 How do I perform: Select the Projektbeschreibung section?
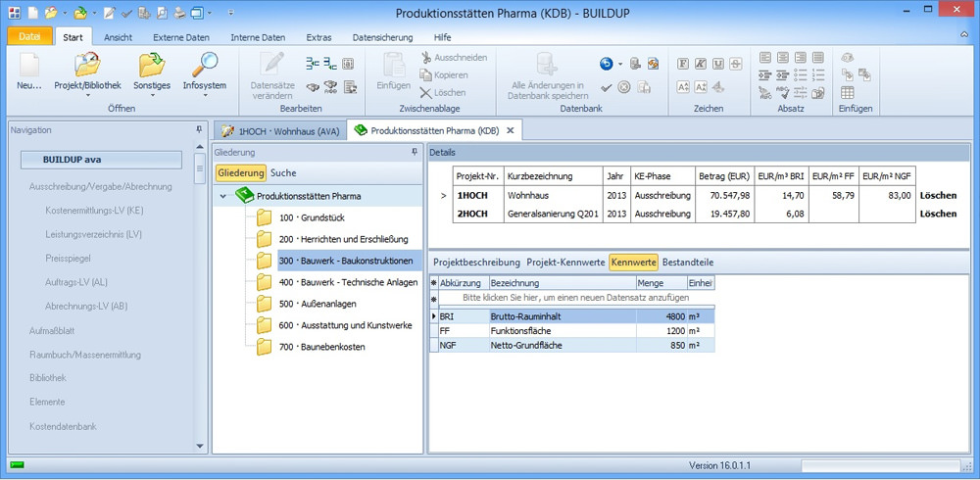pos(477,263)
